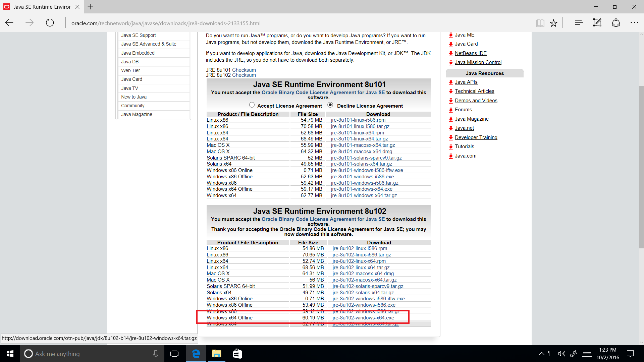Open the Hub icon in Edge toolbar
644x362 pixels.
(579, 23)
